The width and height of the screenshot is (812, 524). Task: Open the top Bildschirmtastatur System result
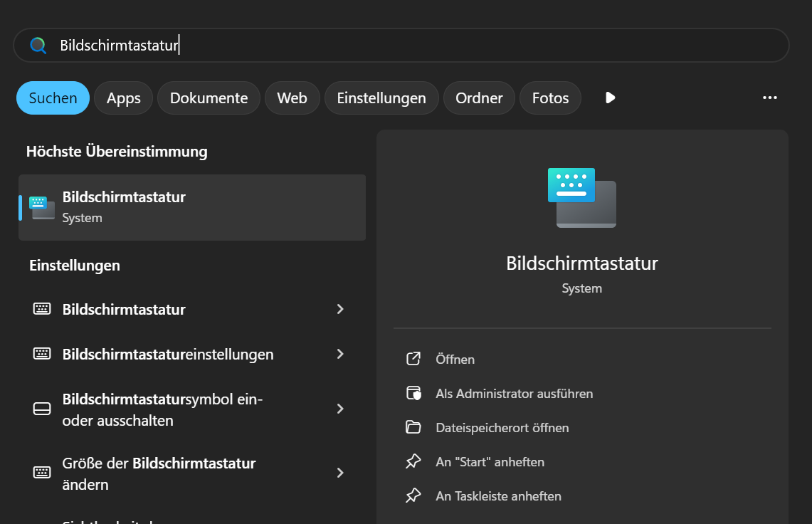[x=192, y=207]
